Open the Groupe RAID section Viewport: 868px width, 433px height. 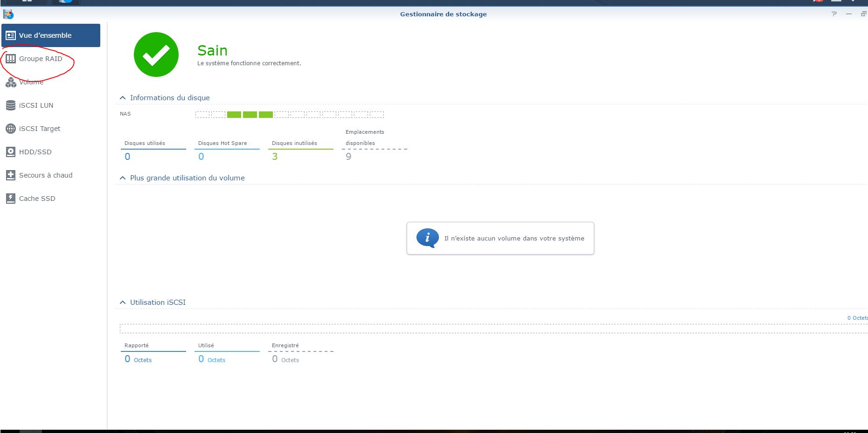click(x=51, y=59)
